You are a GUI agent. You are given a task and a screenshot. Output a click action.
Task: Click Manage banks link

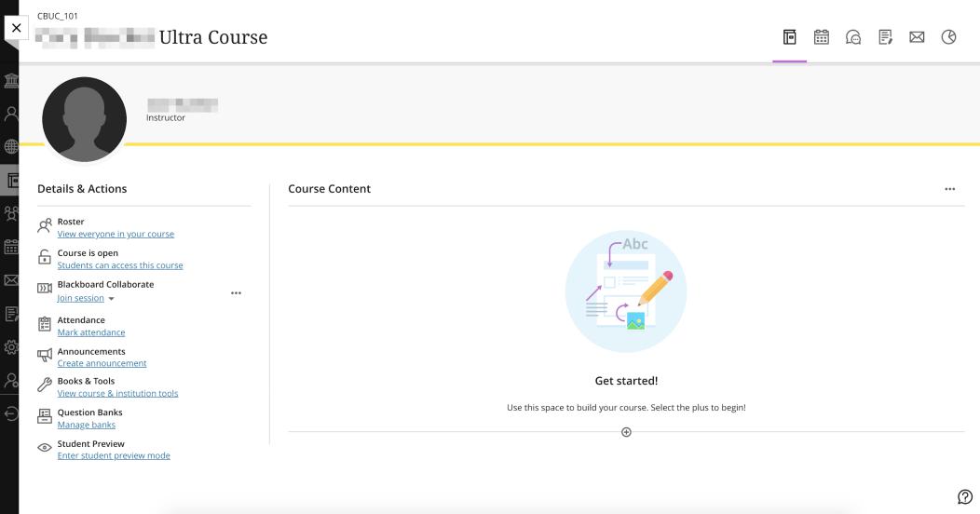[x=87, y=425]
